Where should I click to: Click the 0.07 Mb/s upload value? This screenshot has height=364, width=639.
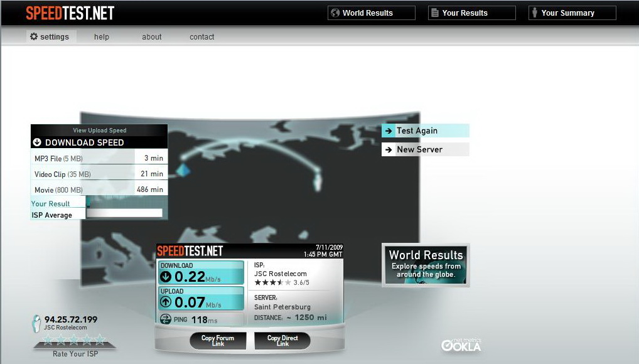198,302
